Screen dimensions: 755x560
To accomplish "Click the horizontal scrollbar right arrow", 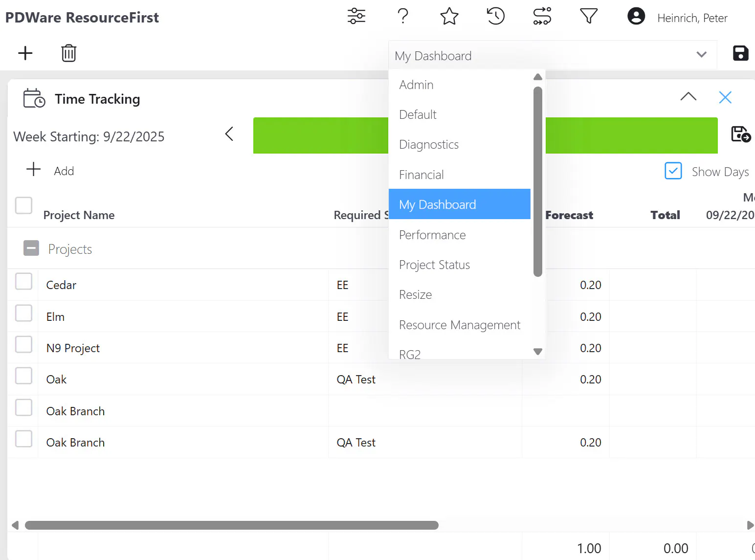I will point(750,525).
